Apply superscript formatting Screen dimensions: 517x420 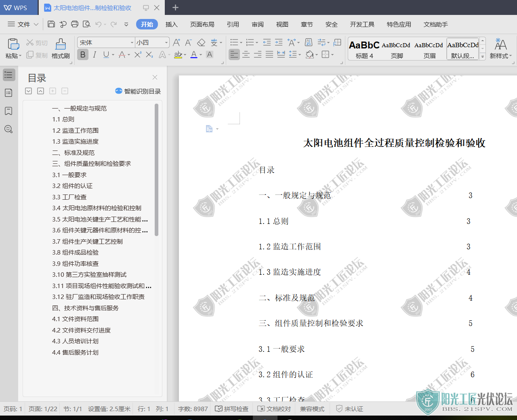pyautogui.click(x=138, y=54)
